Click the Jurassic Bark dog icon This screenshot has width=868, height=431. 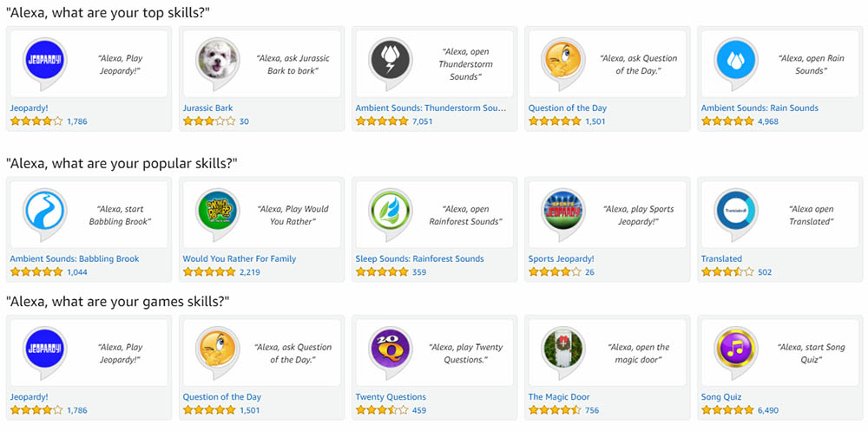217,60
